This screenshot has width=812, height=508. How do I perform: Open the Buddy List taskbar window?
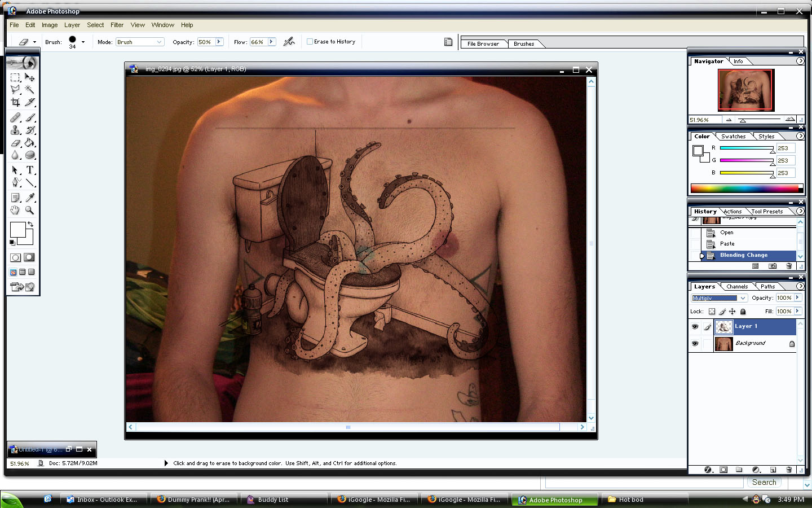point(285,500)
